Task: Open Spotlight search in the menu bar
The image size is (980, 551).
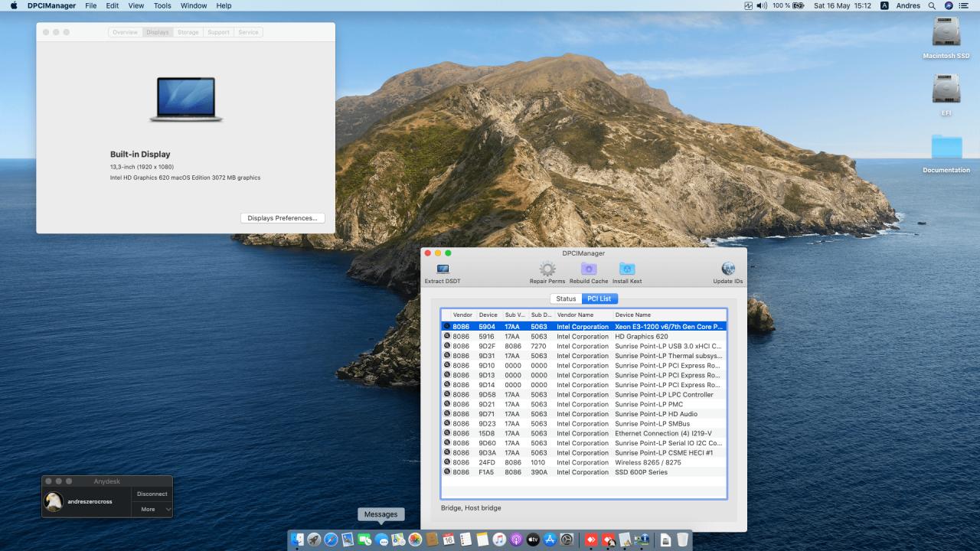Action: (x=932, y=5)
